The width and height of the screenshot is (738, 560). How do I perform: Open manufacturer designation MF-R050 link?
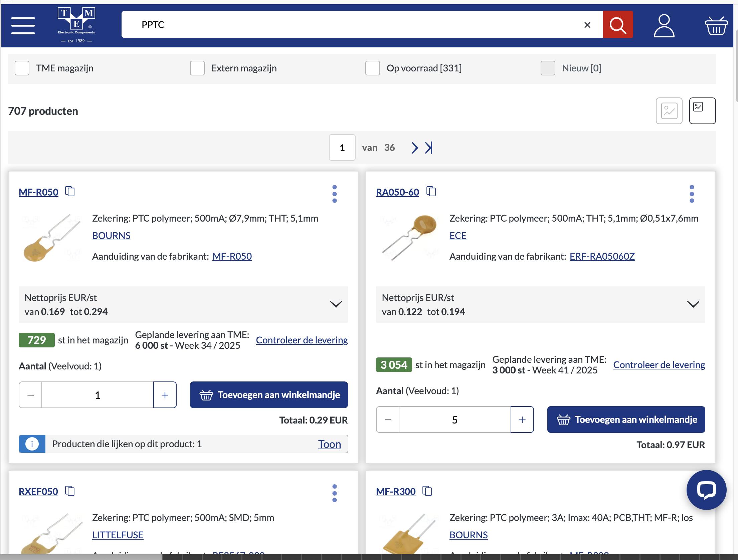[x=232, y=256]
